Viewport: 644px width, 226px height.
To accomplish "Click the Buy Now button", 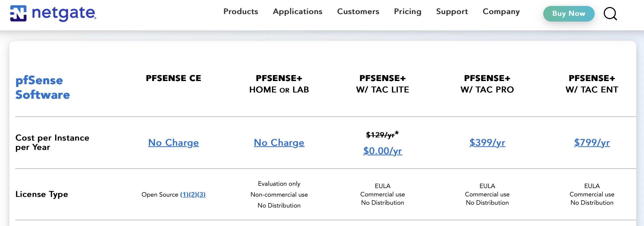I will [569, 14].
